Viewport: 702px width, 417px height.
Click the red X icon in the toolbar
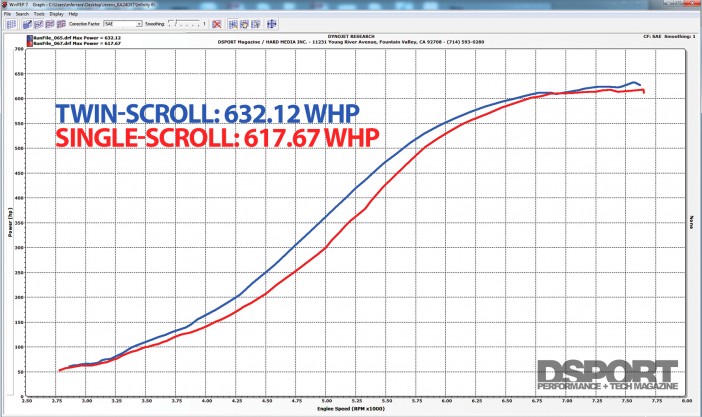click(217, 22)
